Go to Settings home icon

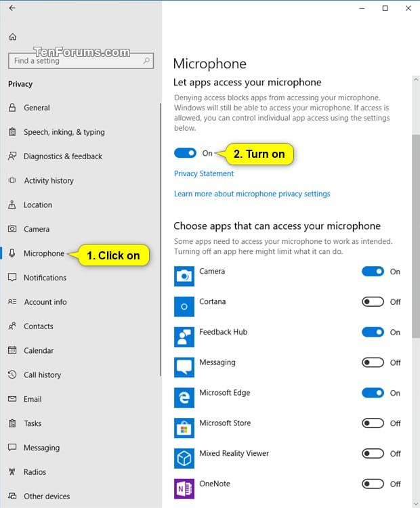point(13,37)
